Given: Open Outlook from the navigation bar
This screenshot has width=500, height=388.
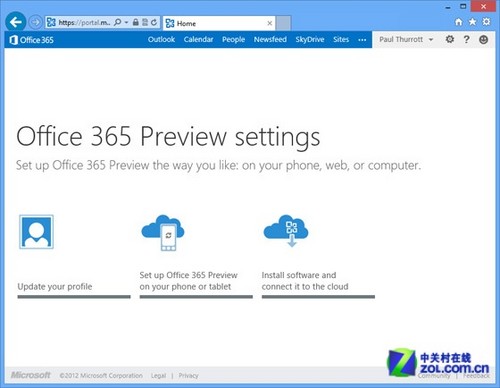Looking at the screenshot, I should tap(161, 39).
